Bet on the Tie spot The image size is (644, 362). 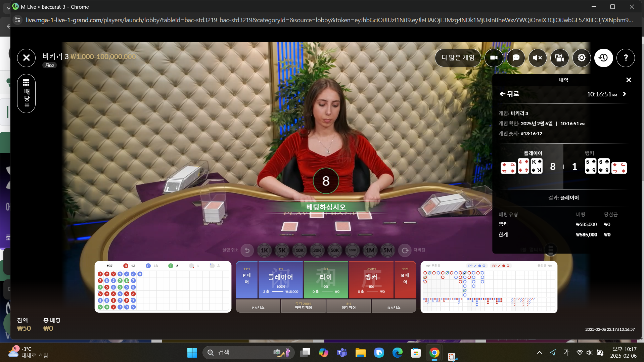[x=326, y=280]
